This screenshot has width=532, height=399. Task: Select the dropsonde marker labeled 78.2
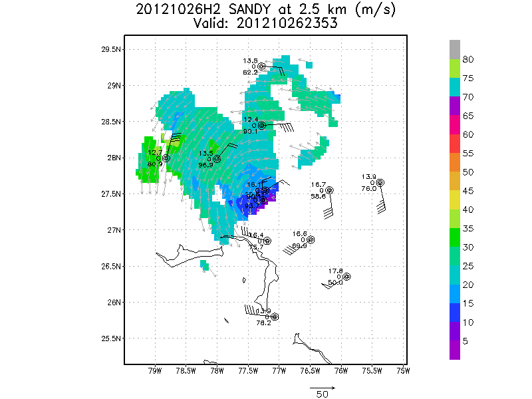click(x=275, y=317)
